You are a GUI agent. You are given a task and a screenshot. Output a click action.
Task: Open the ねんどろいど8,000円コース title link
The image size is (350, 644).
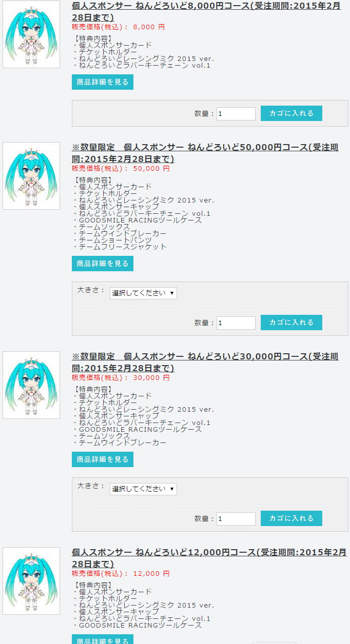click(206, 12)
